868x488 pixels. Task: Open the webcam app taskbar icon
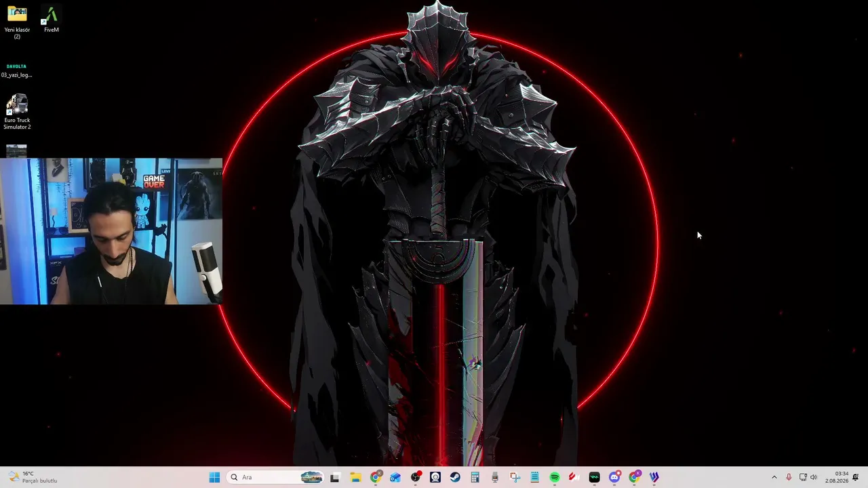pyautogui.click(x=435, y=477)
